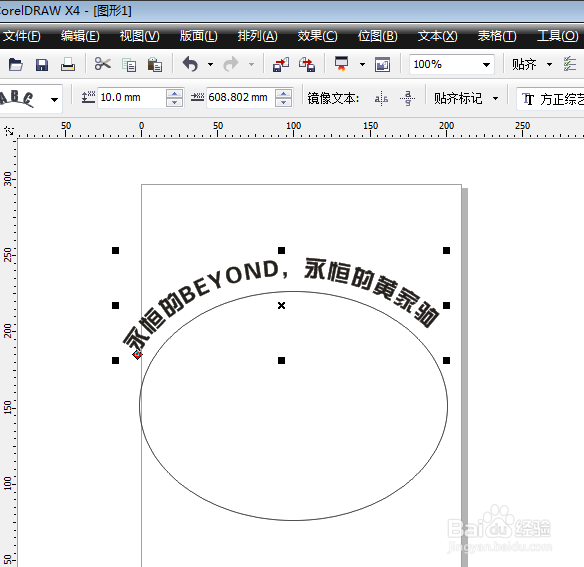Increase the 608.802 mm offset value
584x567 pixels.
point(283,93)
